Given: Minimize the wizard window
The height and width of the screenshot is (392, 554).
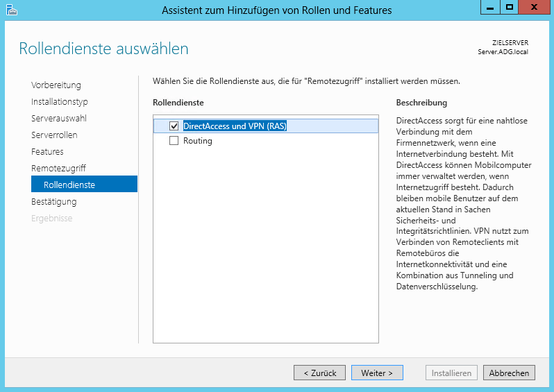Looking at the screenshot, I should 490,8.
